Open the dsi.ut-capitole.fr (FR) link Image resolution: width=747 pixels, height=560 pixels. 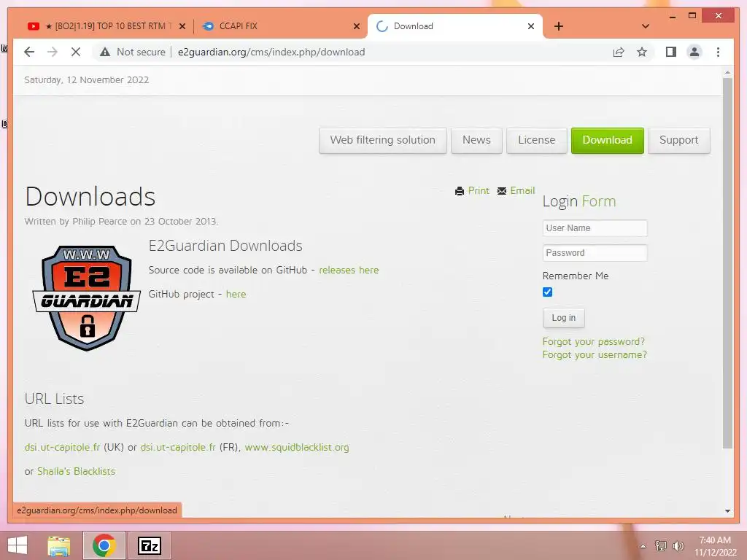pyautogui.click(x=178, y=447)
